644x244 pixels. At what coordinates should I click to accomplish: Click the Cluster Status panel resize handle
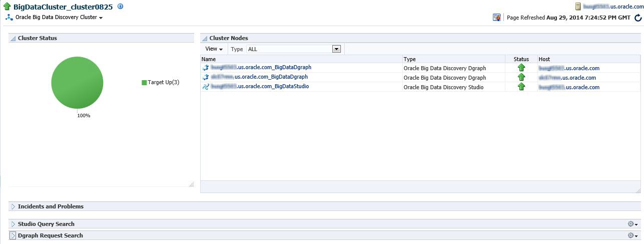[191, 184]
